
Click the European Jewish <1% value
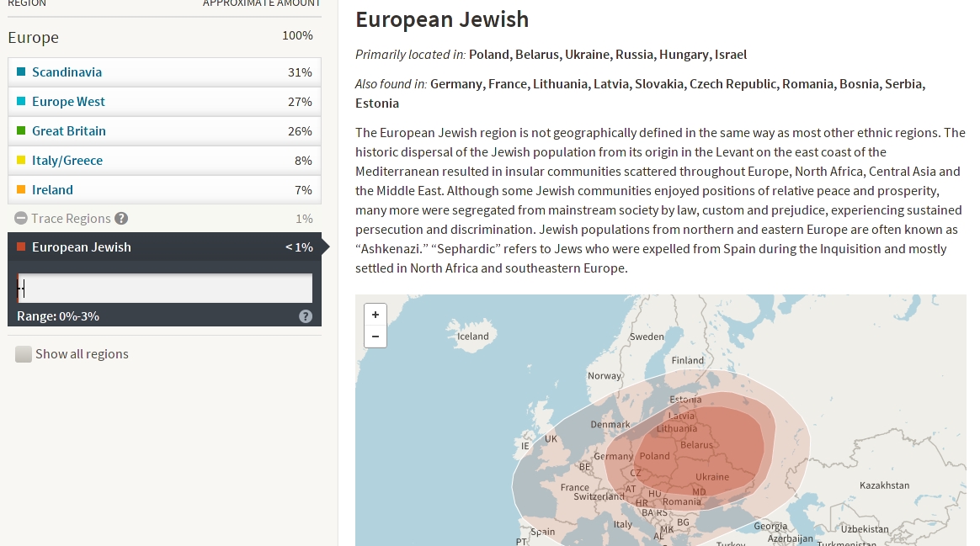tap(299, 247)
